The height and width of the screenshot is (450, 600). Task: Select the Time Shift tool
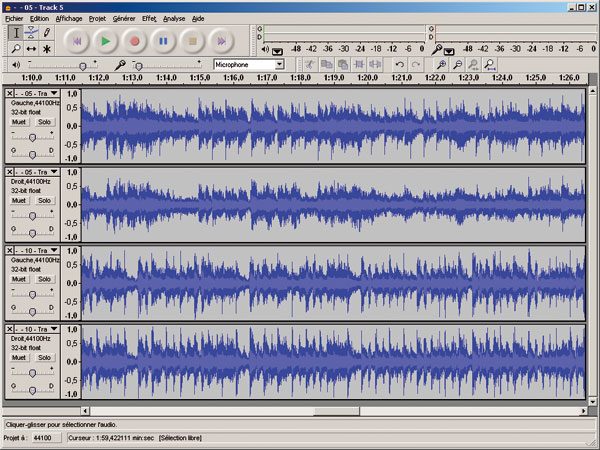(31, 48)
